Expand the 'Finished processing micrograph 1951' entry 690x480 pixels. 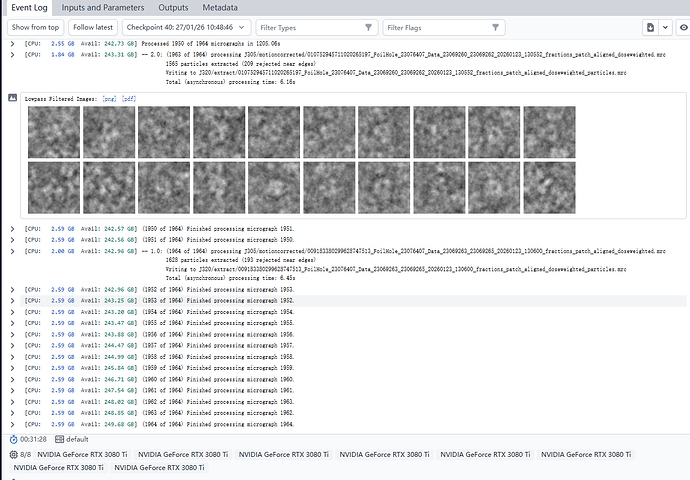[x=12, y=229]
